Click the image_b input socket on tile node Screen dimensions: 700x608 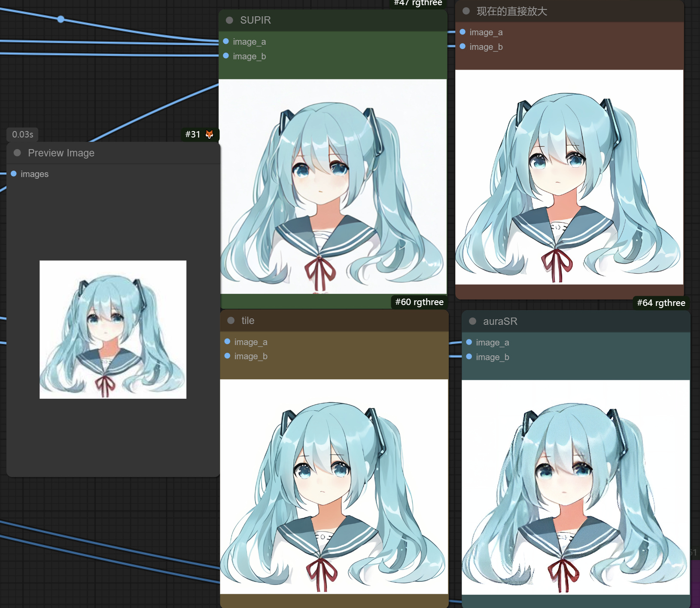(227, 356)
